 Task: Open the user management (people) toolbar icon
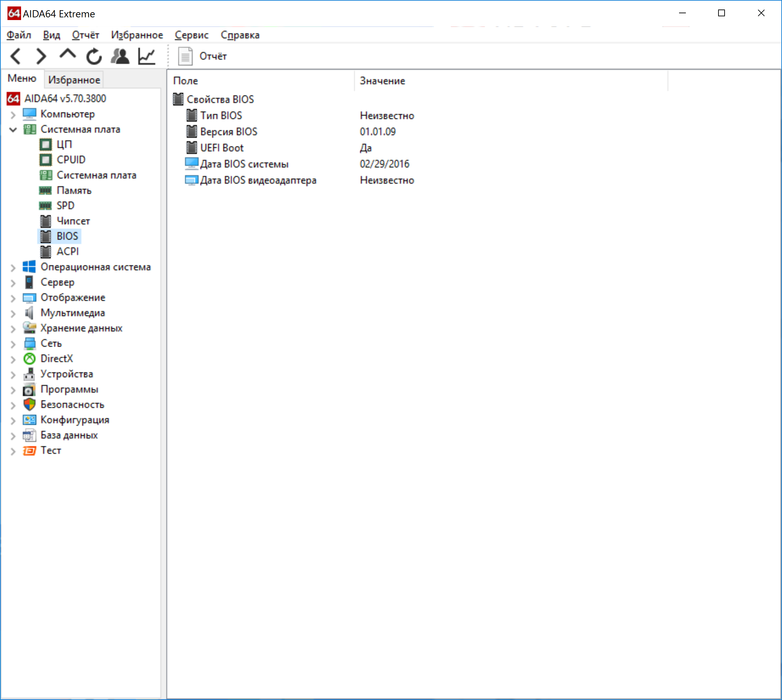coord(120,56)
